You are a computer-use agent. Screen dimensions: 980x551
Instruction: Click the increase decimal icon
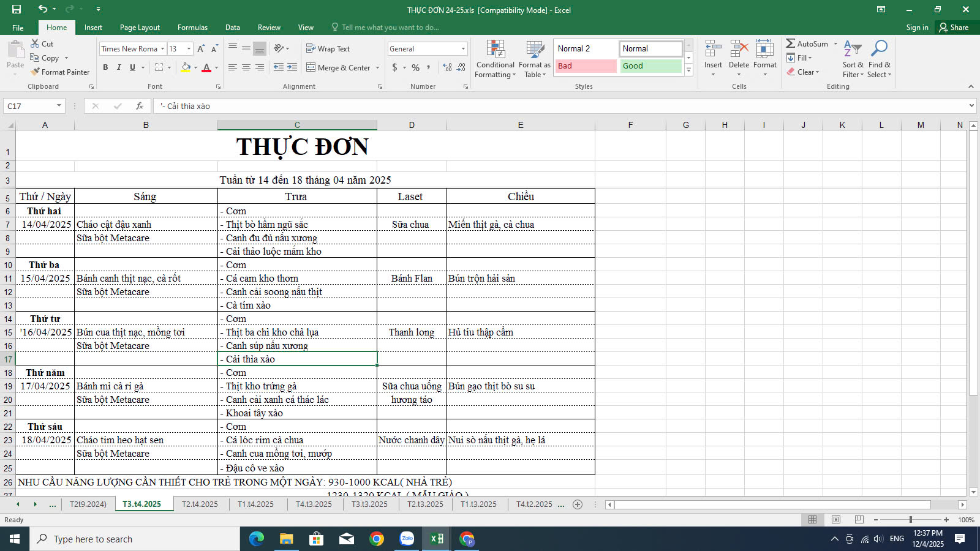click(447, 67)
